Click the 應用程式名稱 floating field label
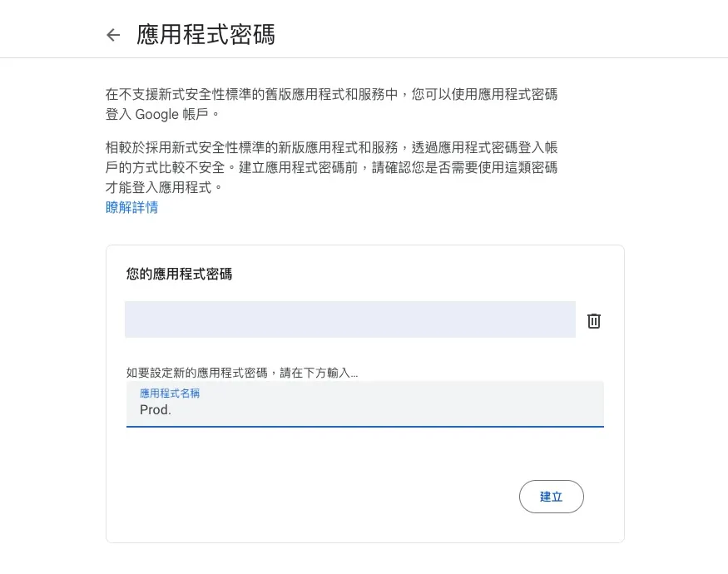 [x=170, y=393]
